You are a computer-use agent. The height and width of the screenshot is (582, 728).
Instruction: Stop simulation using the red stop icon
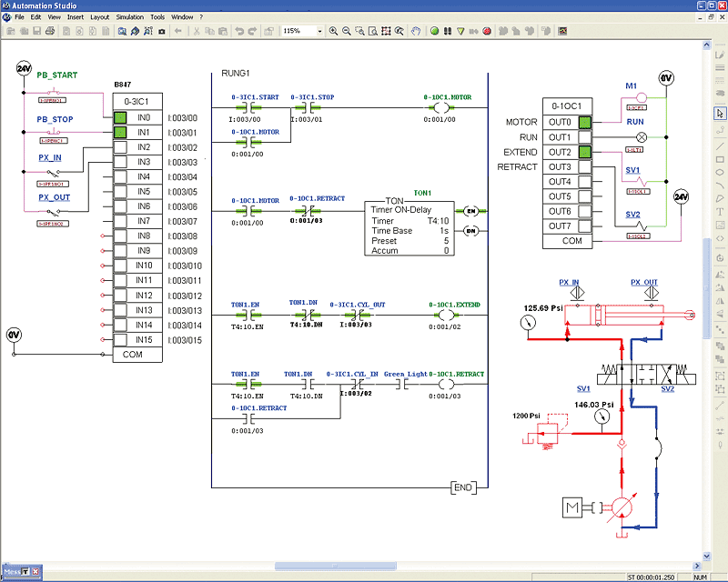(x=486, y=30)
